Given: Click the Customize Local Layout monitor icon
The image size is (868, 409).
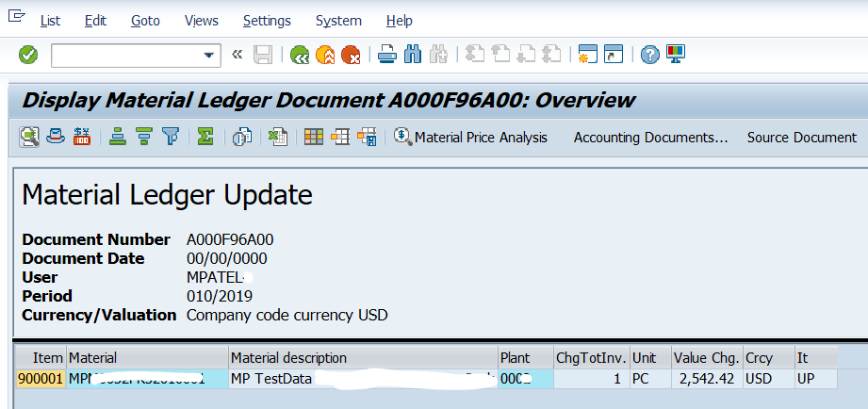Looking at the screenshot, I should pyautogui.click(x=675, y=56).
